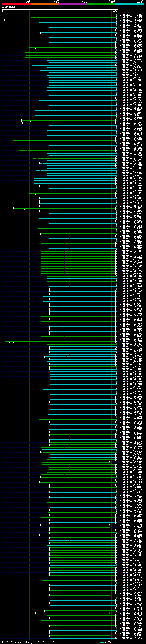Select the UniRef100_B1X4N5 label
The width and height of the screenshot is (146, 644).
tap(131, 80)
